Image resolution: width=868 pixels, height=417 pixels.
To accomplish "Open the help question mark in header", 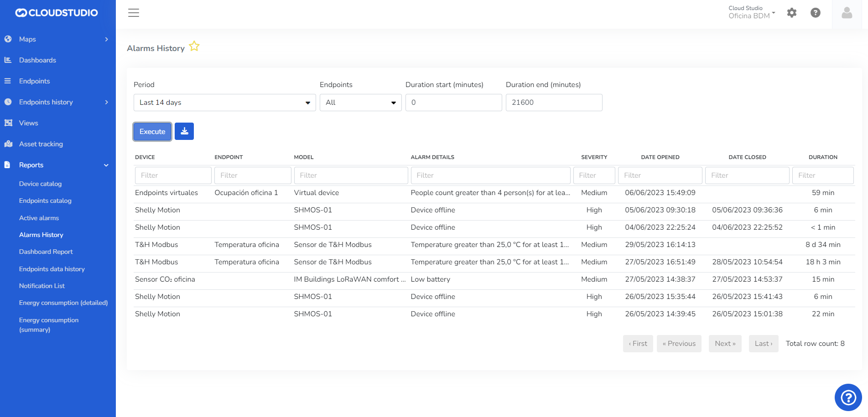I will (816, 13).
